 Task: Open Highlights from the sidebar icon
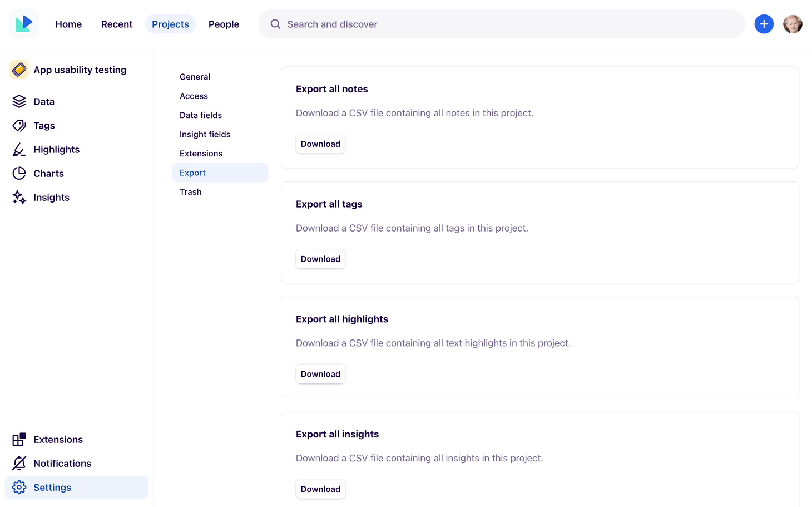pyautogui.click(x=18, y=149)
